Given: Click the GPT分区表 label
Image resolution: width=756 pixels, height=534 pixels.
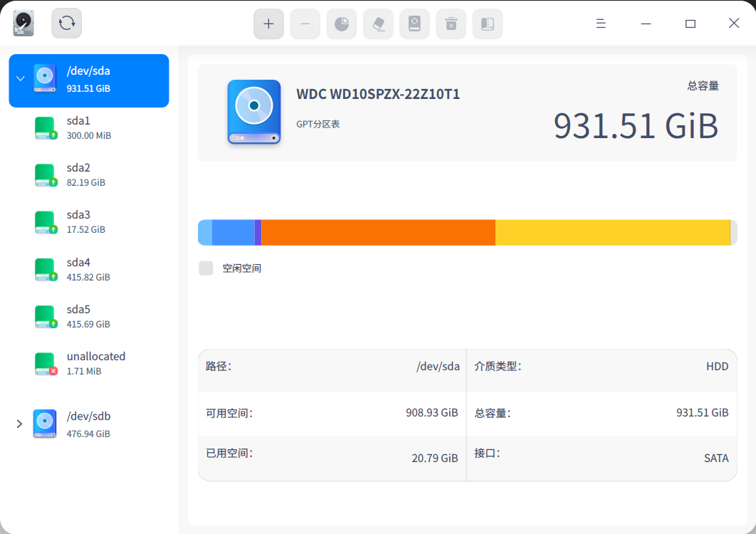Looking at the screenshot, I should [x=317, y=124].
